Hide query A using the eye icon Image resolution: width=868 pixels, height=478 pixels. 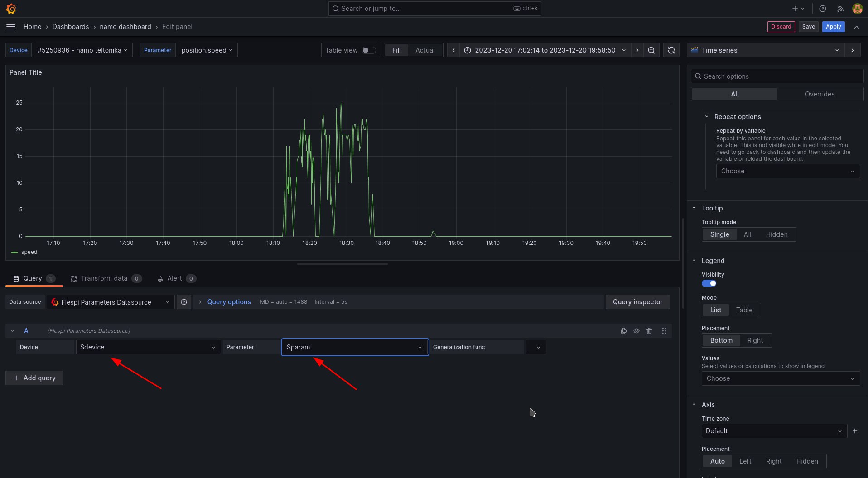(637, 331)
